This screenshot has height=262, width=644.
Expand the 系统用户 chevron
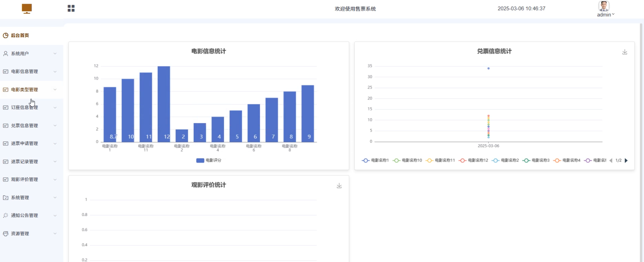(55, 54)
